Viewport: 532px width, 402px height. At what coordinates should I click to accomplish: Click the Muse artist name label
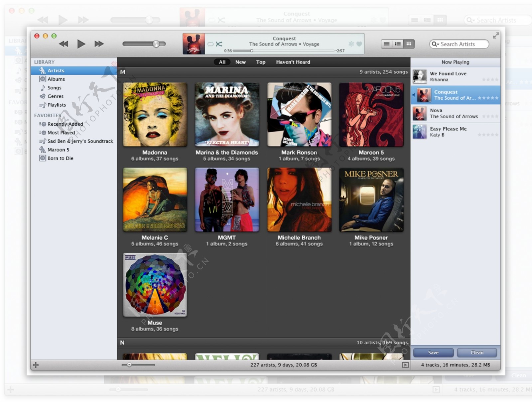155,323
